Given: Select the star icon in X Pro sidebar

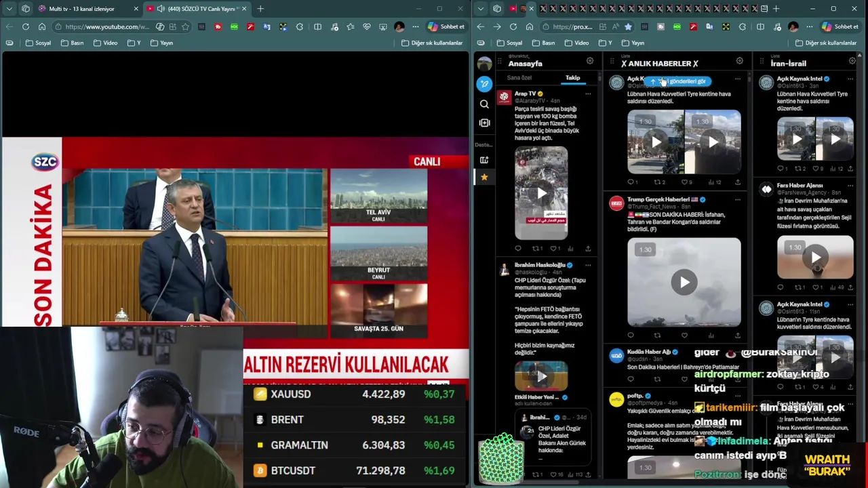Looking at the screenshot, I should click(x=484, y=177).
